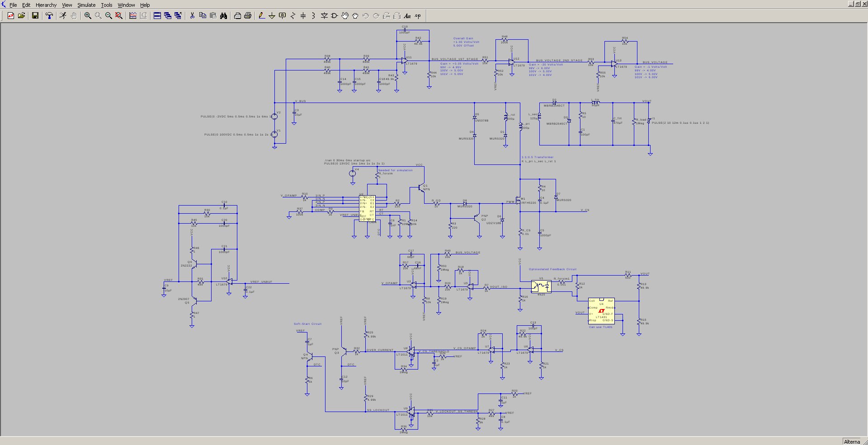Create a new schematic from the toolbar
Viewport: 868px width, 445px height.
[x=11, y=16]
